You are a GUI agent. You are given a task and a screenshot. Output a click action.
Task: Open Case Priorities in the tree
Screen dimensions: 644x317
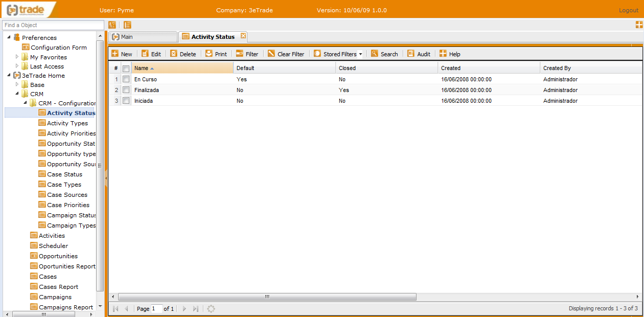click(x=68, y=205)
